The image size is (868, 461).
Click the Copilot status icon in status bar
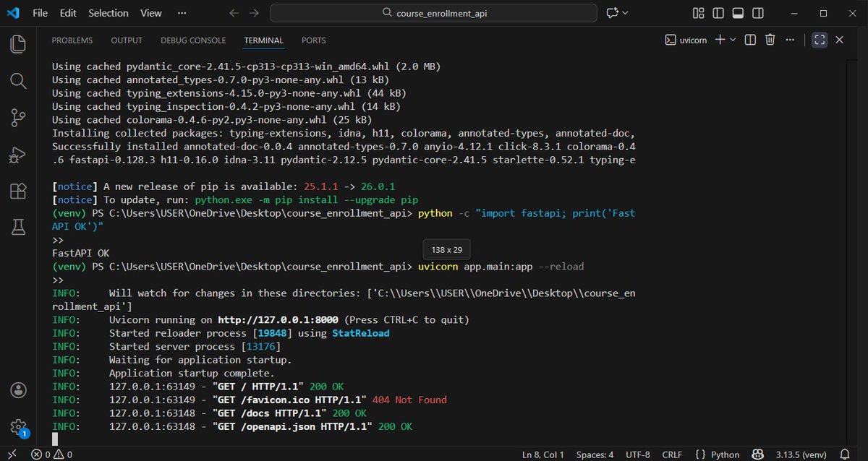758,454
